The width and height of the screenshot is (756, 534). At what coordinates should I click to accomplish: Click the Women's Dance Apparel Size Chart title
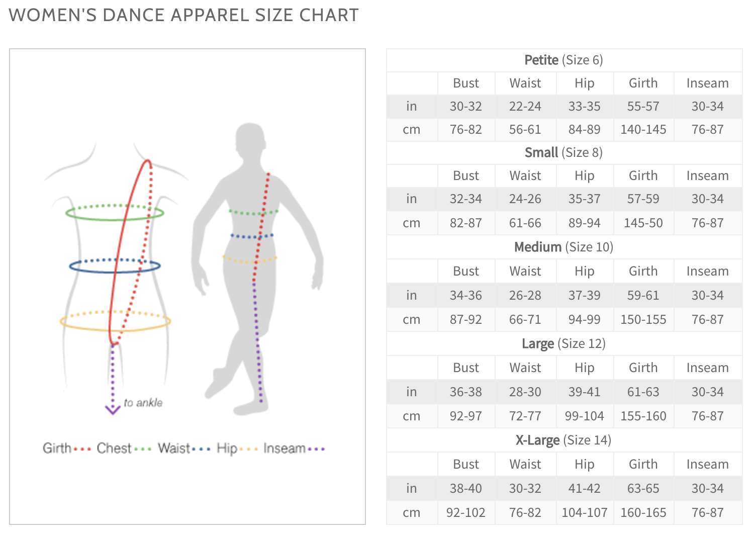click(x=184, y=15)
